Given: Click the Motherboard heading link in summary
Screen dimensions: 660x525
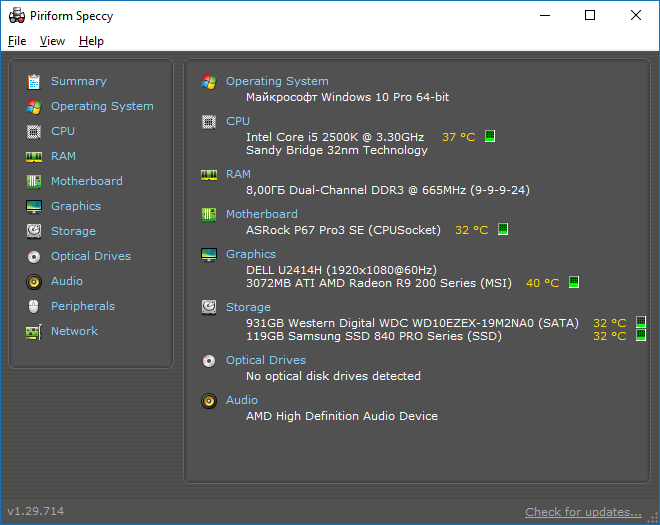Looking at the screenshot, I should tap(262, 214).
